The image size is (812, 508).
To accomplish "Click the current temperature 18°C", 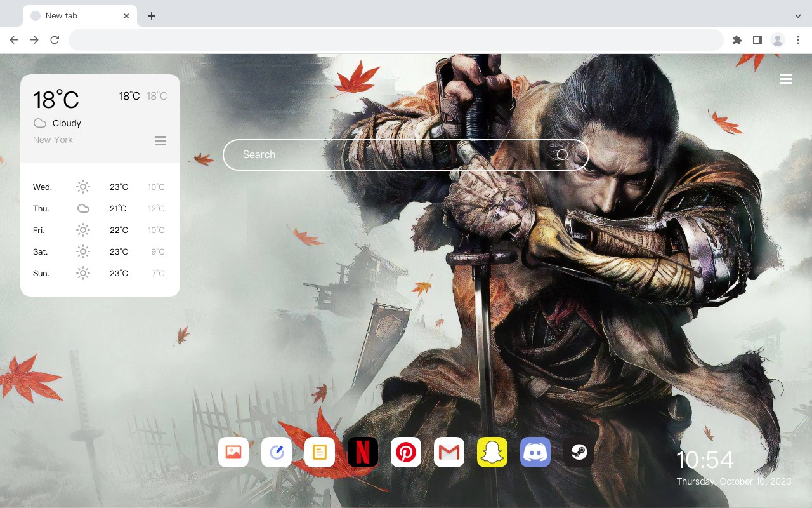I will pyautogui.click(x=56, y=100).
